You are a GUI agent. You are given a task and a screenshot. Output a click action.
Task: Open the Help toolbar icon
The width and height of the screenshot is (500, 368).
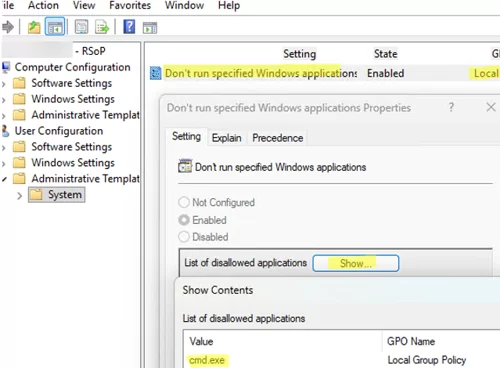pyautogui.click(x=129, y=27)
